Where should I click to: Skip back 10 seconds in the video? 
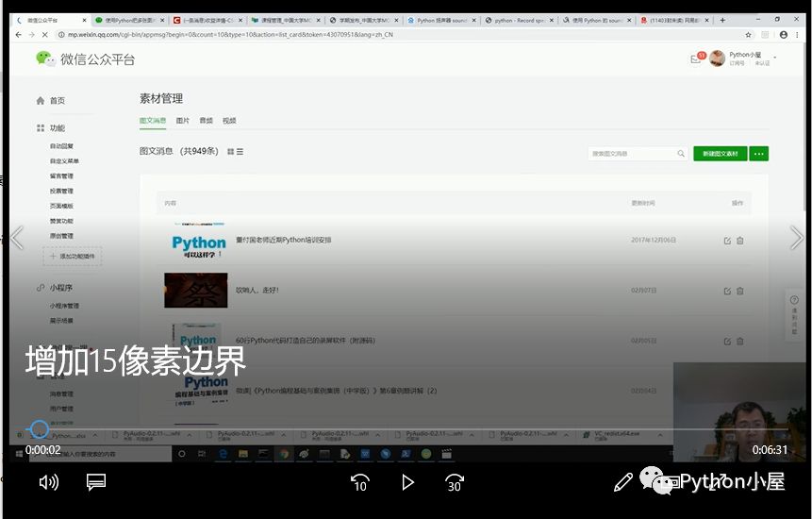pyautogui.click(x=360, y=482)
